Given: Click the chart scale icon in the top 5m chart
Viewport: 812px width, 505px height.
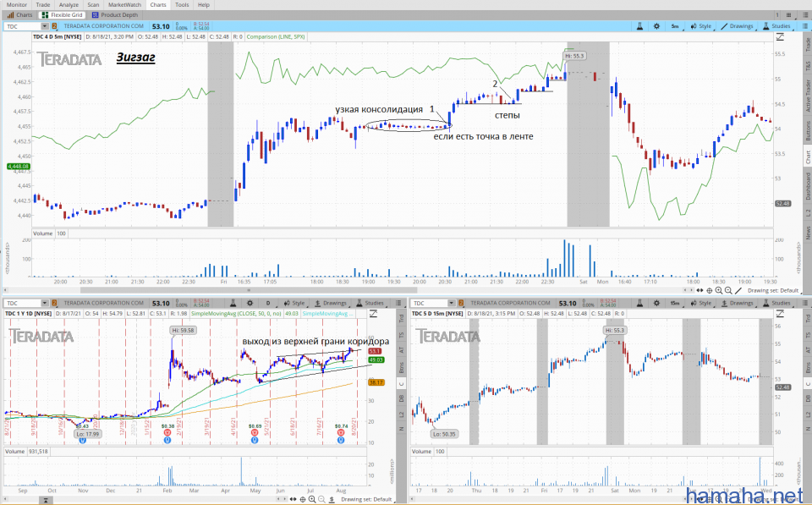Looking at the screenshot, I should [780, 36].
